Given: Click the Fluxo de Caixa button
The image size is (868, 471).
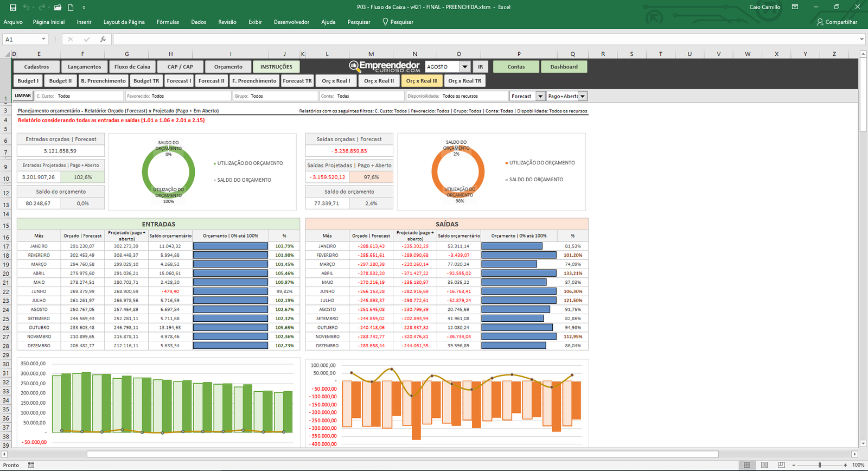Looking at the screenshot, I should click(132, 67).
